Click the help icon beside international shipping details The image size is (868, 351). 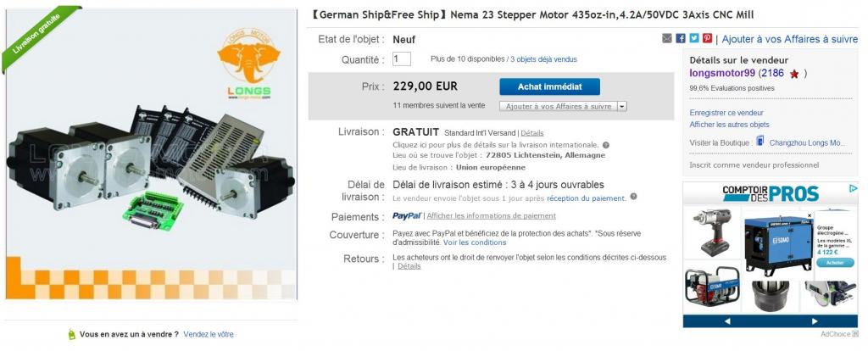pyautogui.click(x=605, y=145)
